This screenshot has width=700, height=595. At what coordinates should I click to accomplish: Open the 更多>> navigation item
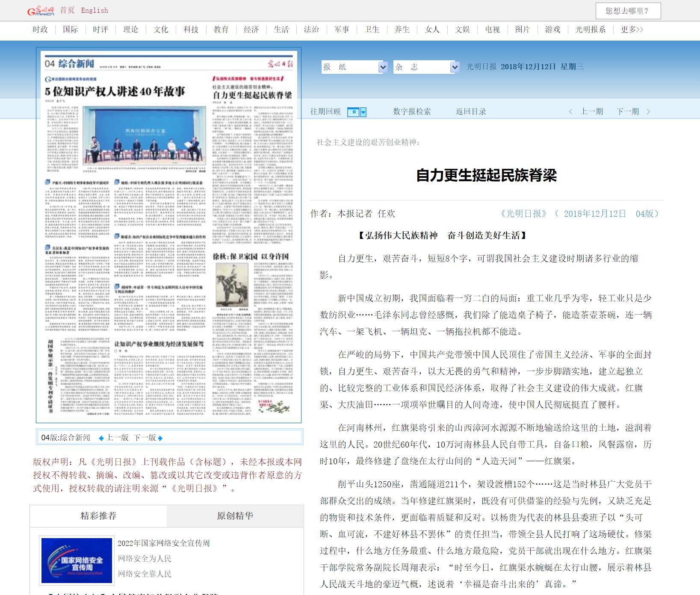click(x=629, y=30)
